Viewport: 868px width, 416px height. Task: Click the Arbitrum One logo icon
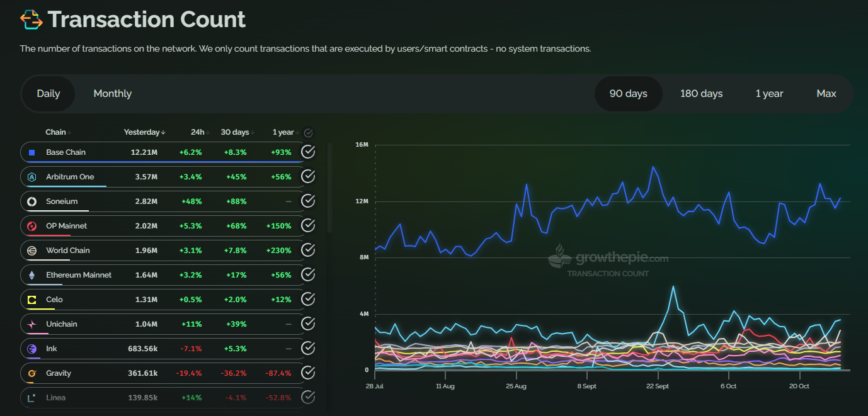[x=31, y=177]
